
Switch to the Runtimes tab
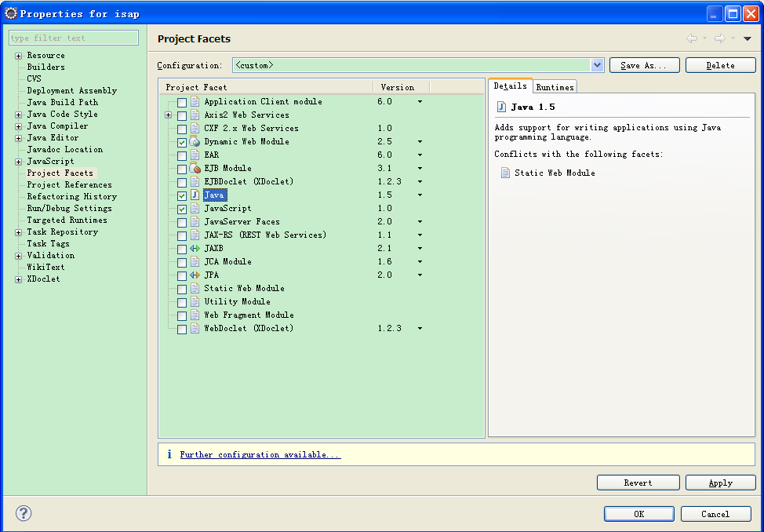pyautogui.click(x=555, y=87)
